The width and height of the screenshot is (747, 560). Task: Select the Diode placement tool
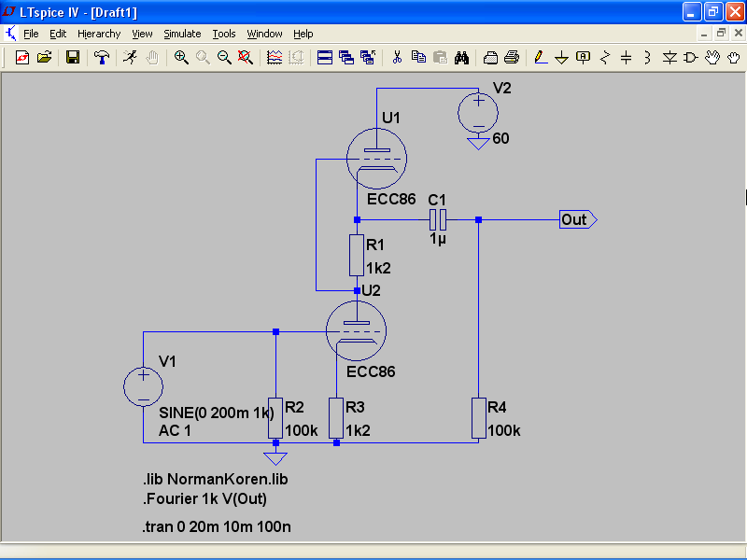point(669,58)
